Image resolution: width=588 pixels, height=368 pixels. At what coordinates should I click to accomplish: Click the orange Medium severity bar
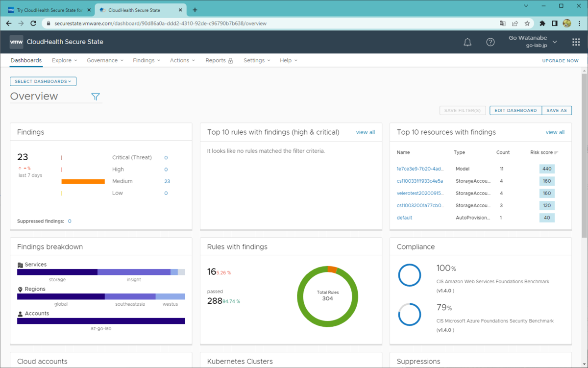tap(83, 181)
